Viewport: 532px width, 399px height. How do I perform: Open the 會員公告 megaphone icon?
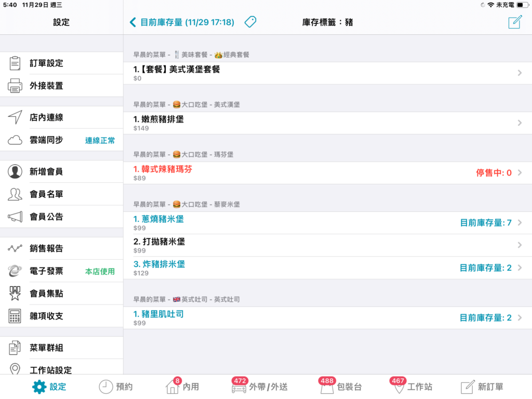coord(15,217)
